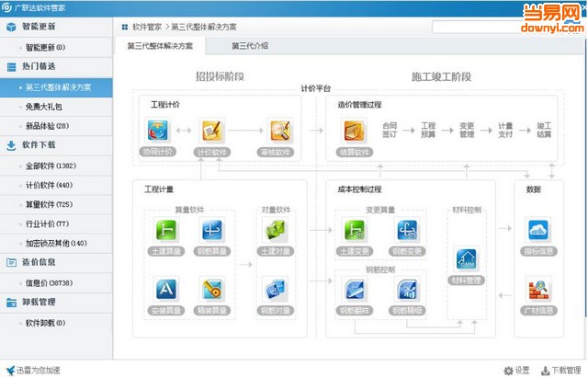Open 免费大礼包 in the sidebar

pyautogui.click(x=56, y=107)
